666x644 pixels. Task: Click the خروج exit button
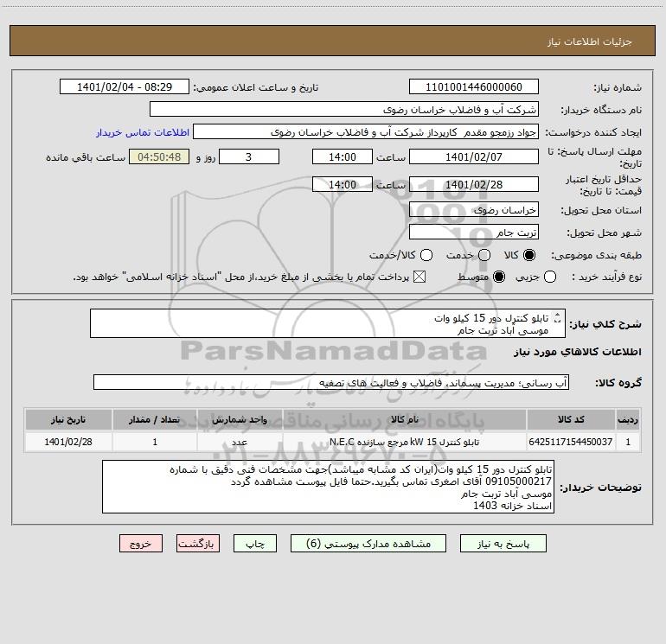coord(141,544)
